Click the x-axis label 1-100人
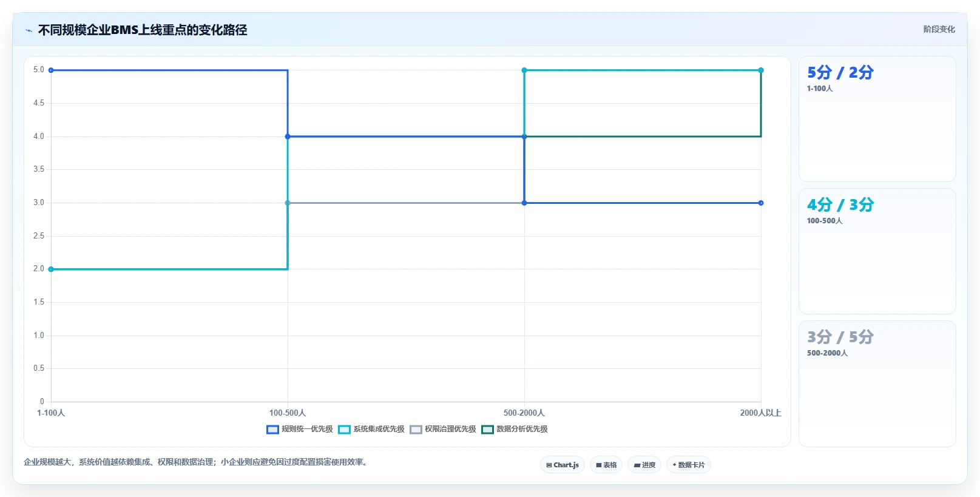 51,413
